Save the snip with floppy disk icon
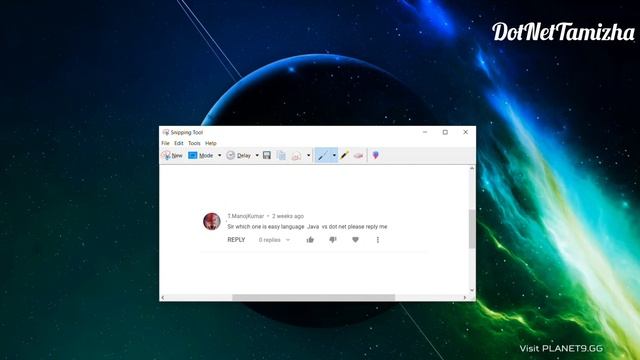Viewport: 640px width, 360px height. pos(267,155)
